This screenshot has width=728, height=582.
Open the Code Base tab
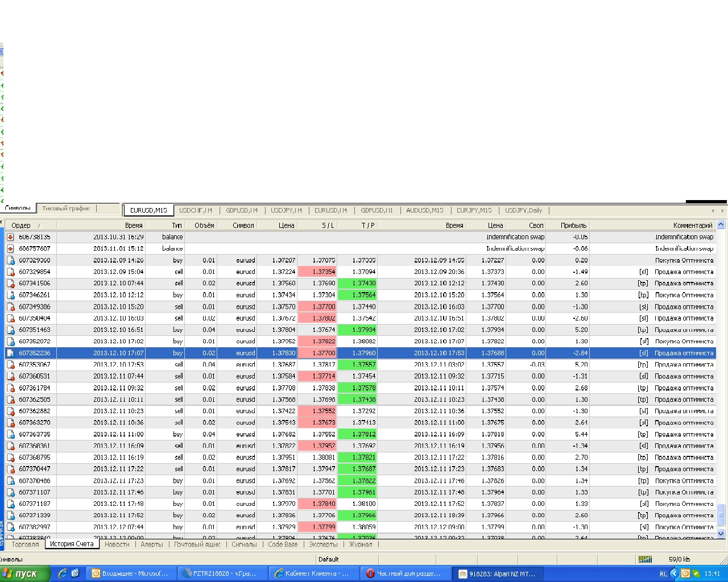pyautogui.click(x=283, y=544)
